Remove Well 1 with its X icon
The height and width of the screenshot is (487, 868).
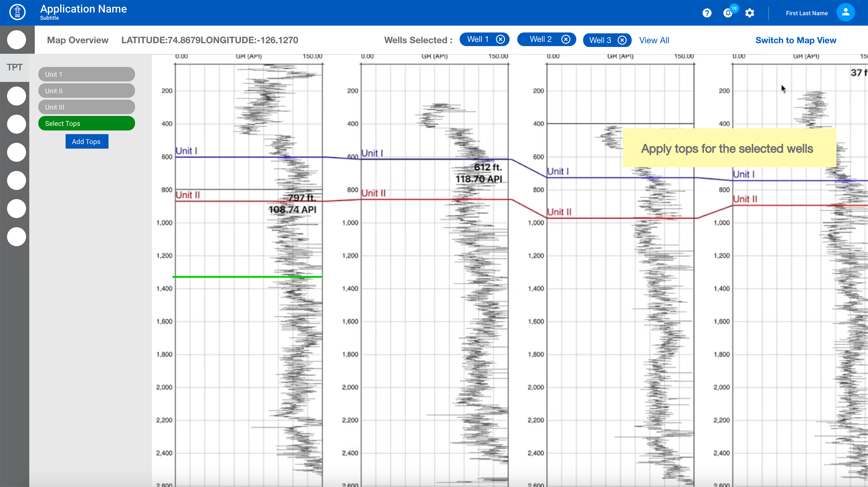(x=500, y=39)
